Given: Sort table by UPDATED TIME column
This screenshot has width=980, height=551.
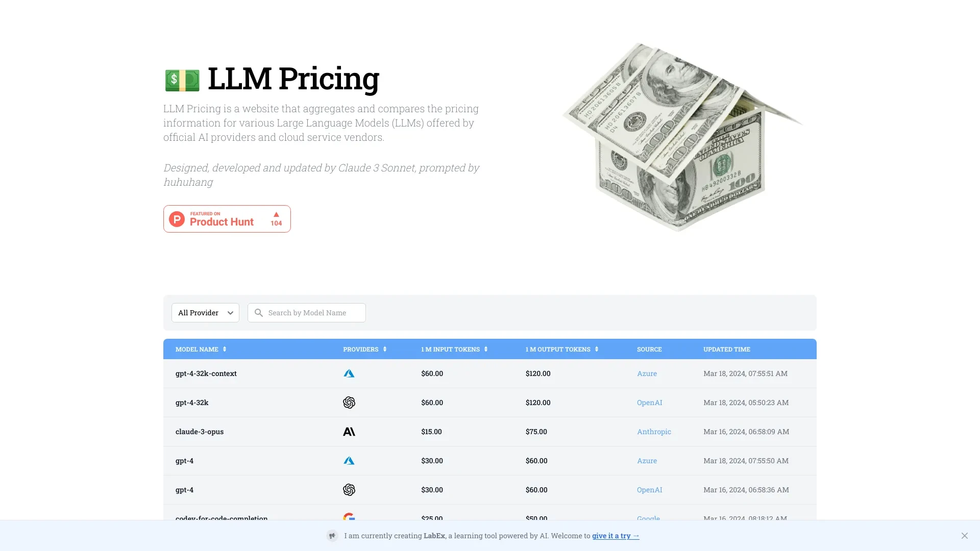Looking at the screenshot, I should [727, 349].
